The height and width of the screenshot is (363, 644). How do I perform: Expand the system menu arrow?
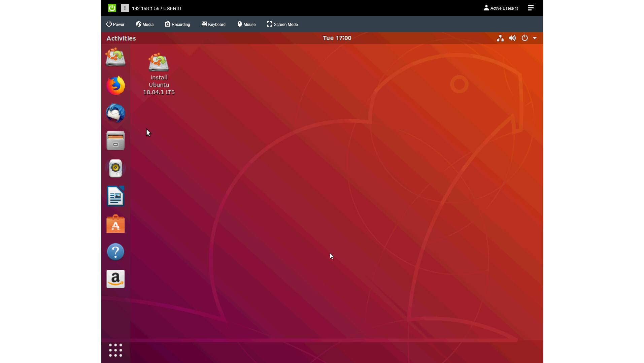click(x=535, y=38)
